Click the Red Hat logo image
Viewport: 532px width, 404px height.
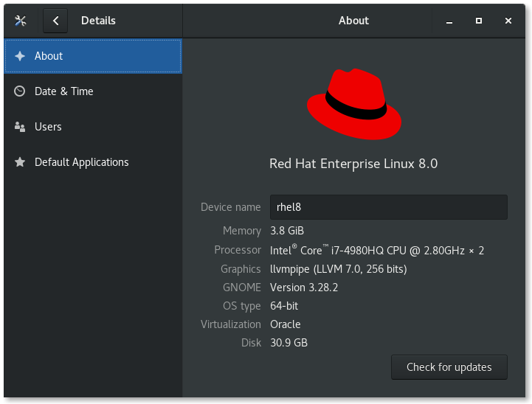pos(354,104)
